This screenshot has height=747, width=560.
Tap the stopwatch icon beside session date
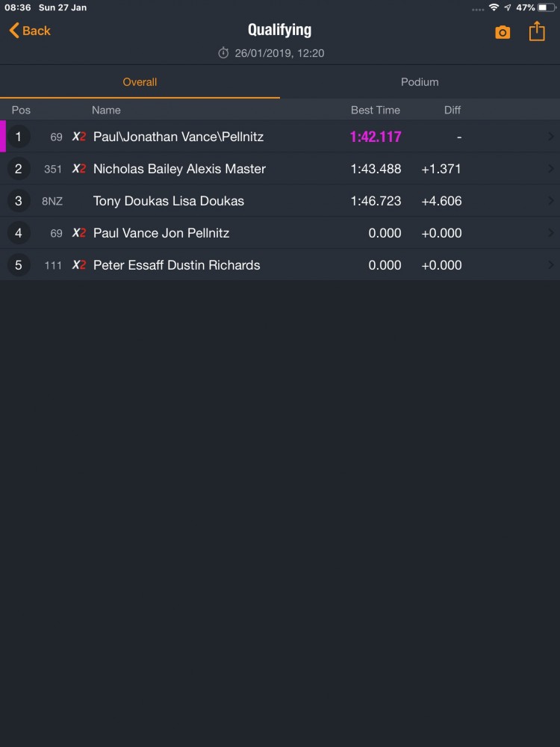point(223,53)
